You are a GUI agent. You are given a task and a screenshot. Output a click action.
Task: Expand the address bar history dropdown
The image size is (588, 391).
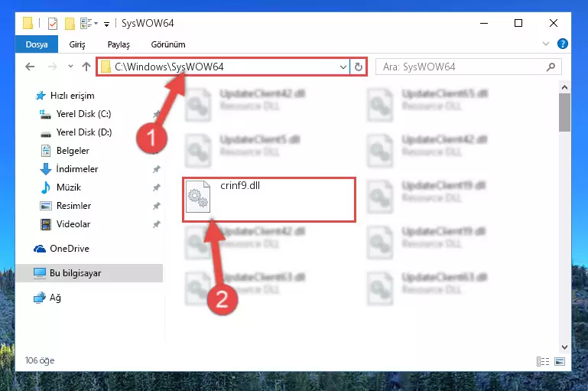click(343, 67)
